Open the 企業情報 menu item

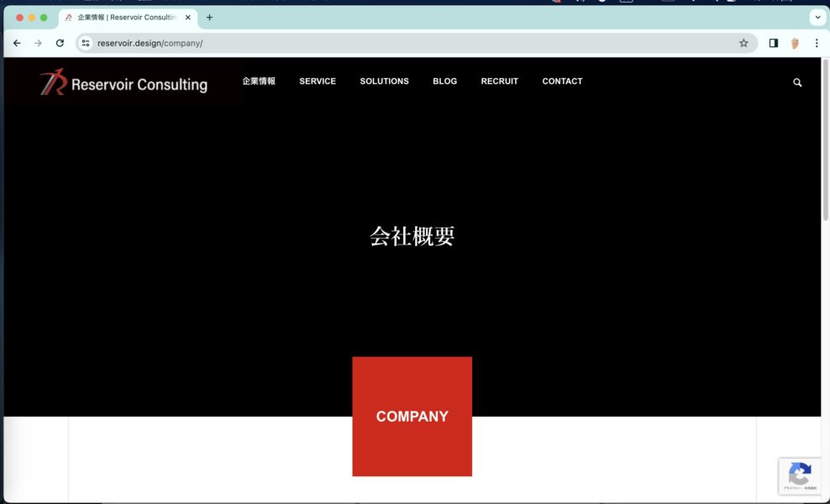(259, 81)
